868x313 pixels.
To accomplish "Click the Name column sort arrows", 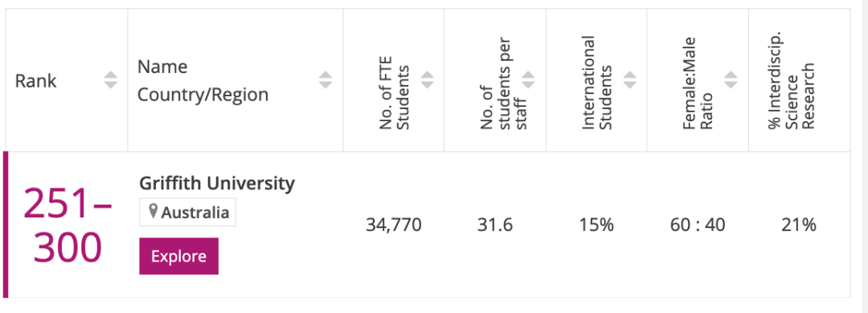I will (x=325, y=80).
